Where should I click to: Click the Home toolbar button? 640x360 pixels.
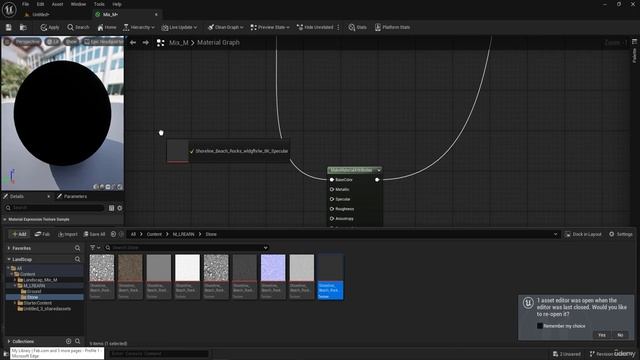(x=107, y=27)
